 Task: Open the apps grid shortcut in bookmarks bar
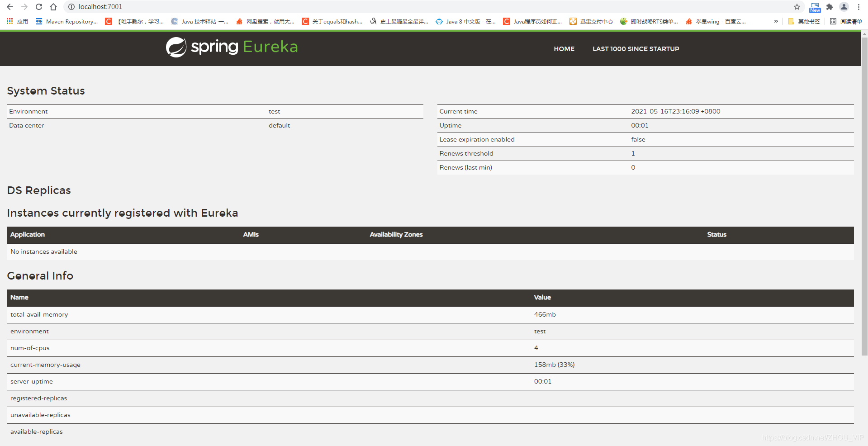(x=17, y=21)
